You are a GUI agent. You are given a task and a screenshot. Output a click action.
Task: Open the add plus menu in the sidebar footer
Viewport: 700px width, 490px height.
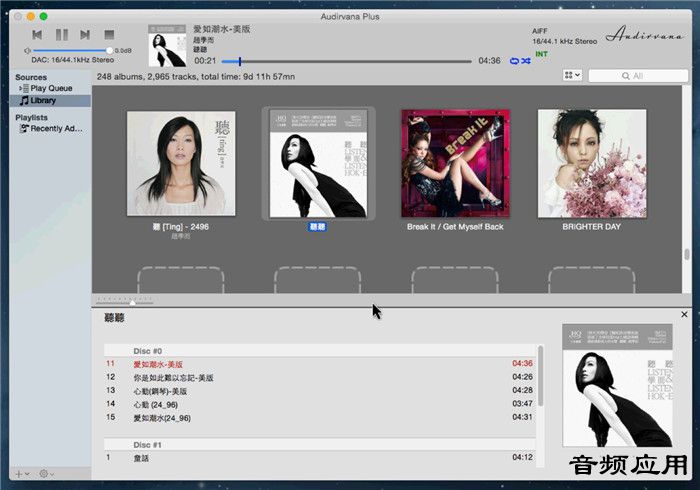pyautogui.click(x=22, y=474)
